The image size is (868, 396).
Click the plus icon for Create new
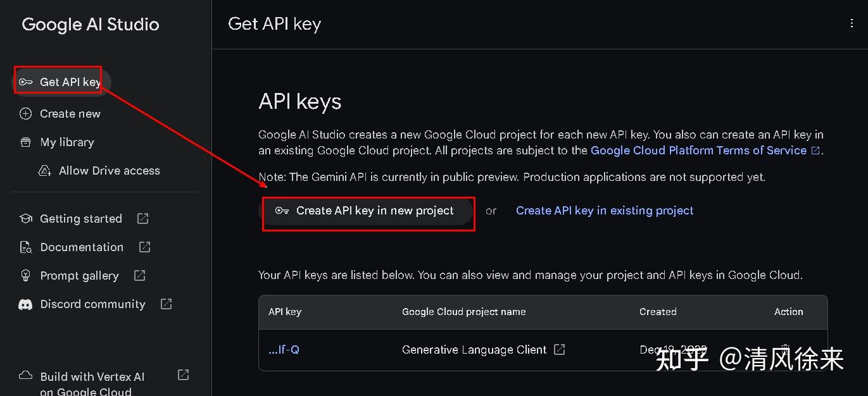tap(25, 114)
